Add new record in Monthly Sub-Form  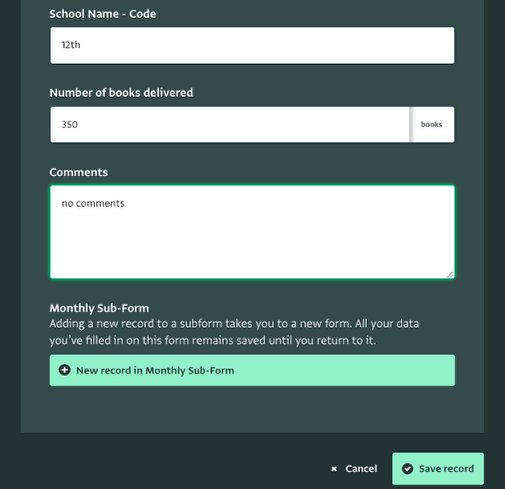[x=252, y=370]
